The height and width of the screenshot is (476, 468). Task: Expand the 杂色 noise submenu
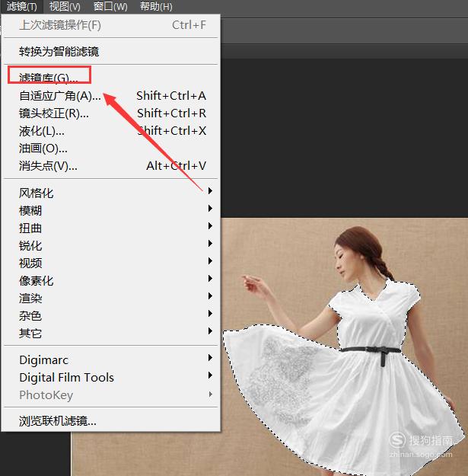tap(110, 316)
